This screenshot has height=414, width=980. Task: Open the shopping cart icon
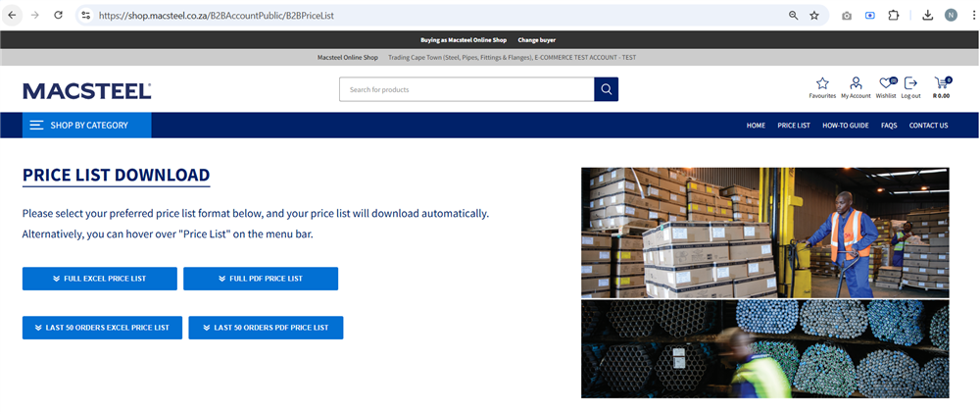(941, 87)
